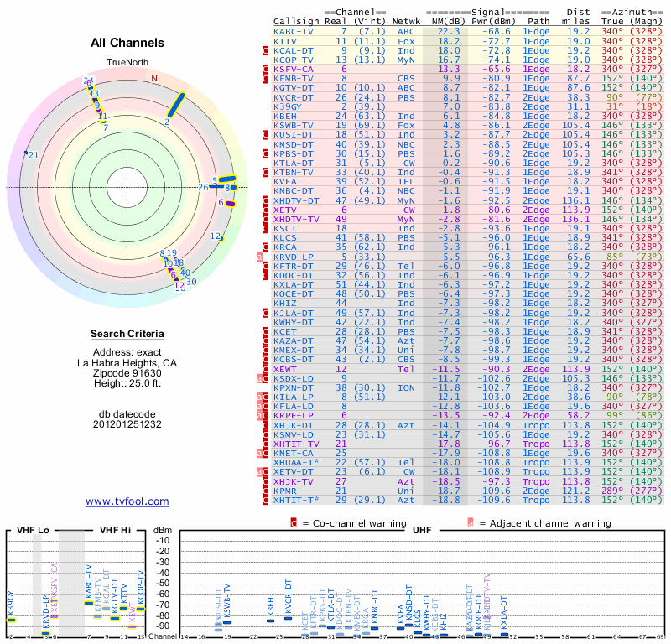
Task: Click the KXLA-DT bar in UHF chart
Action: pyautogui.click(x=504, y=634)
